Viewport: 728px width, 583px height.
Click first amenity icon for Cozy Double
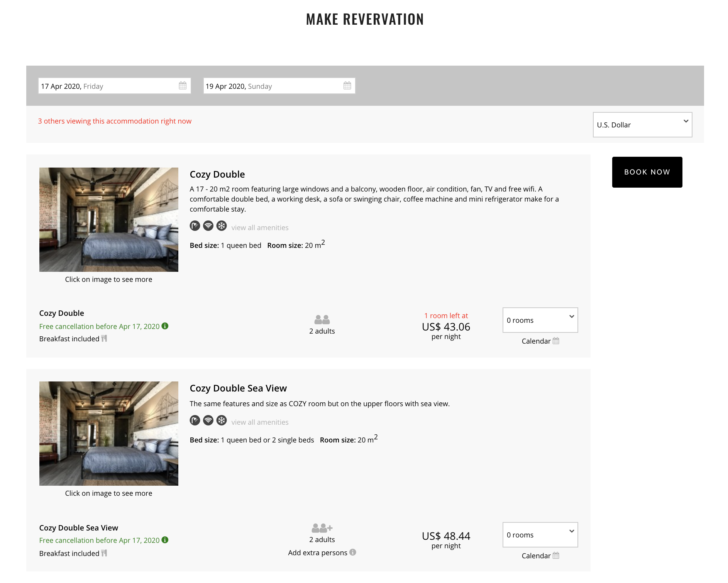coord(195,226)
